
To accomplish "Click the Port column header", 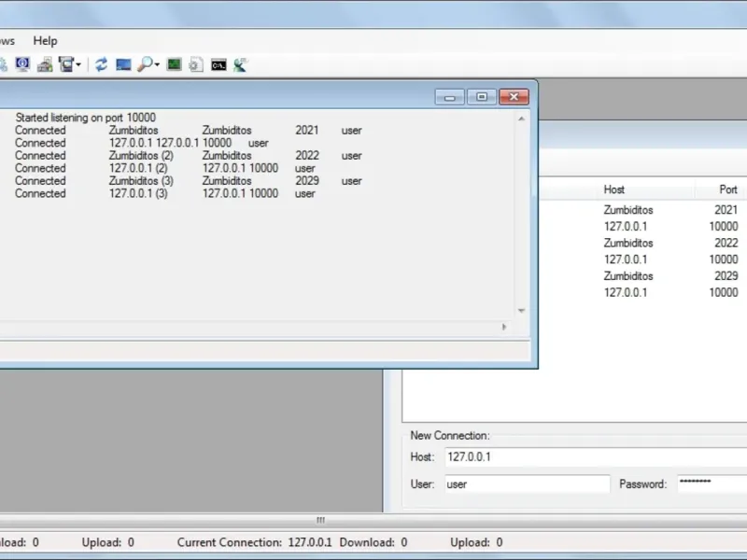I will pyautogui.click(x=728, y=189).
